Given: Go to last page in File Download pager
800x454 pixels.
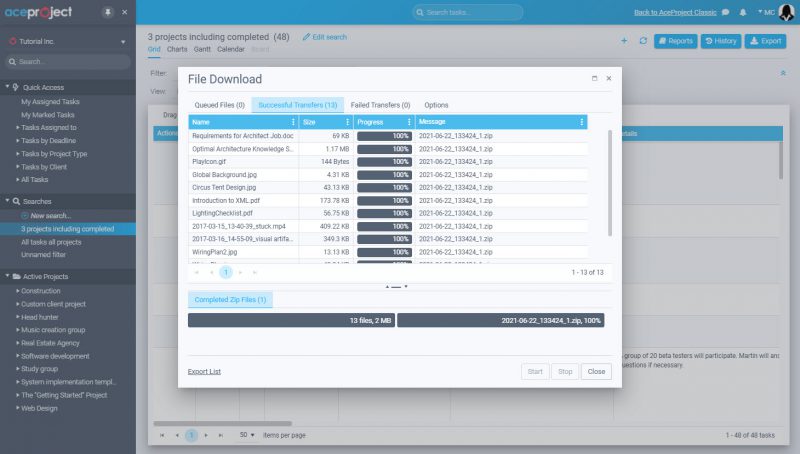Looking at the screenshot, I should click(x=255, y=272).
